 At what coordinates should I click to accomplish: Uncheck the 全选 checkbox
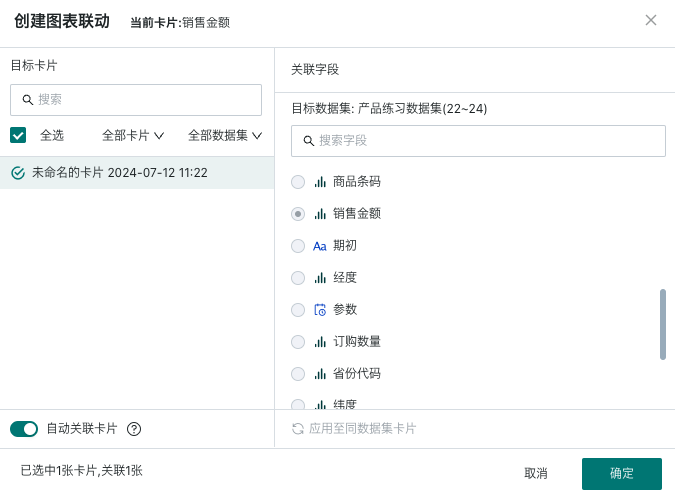coord(18,135)
